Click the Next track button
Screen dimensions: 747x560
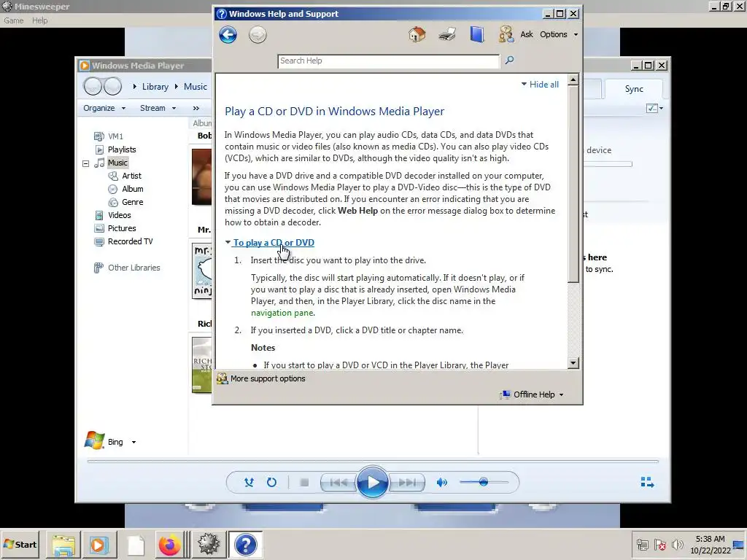coord(406,483)
